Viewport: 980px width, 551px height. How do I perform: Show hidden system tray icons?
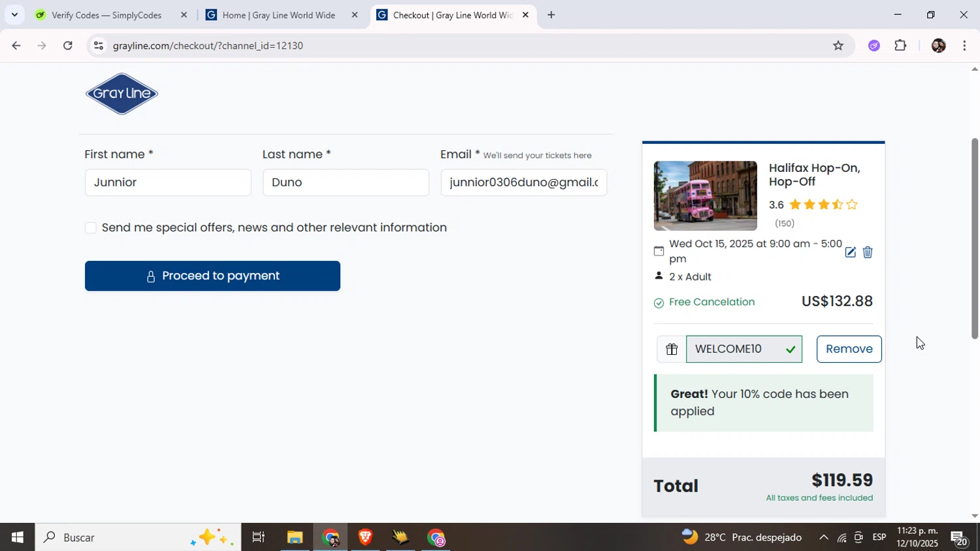pos(823,538)
